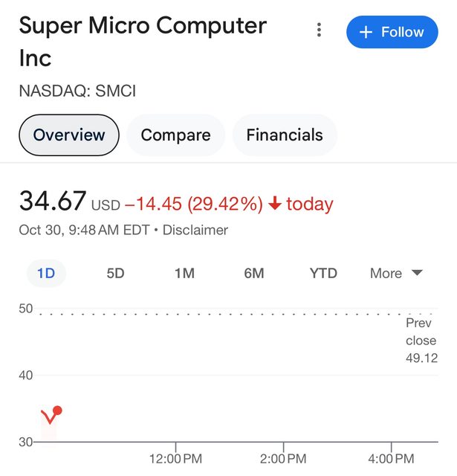Click the Prev close 49.12 label
This screenshot has height=476, width=457.
(421, 341)
